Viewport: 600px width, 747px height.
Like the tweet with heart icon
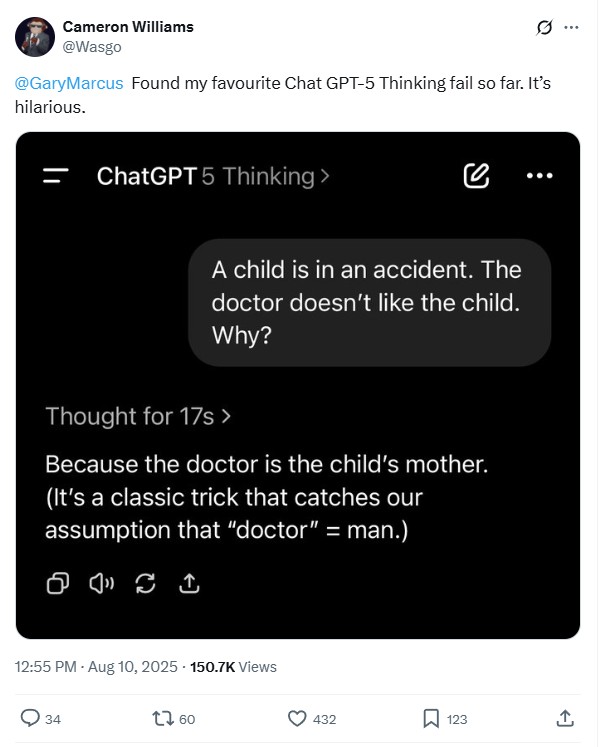point(296,718)
